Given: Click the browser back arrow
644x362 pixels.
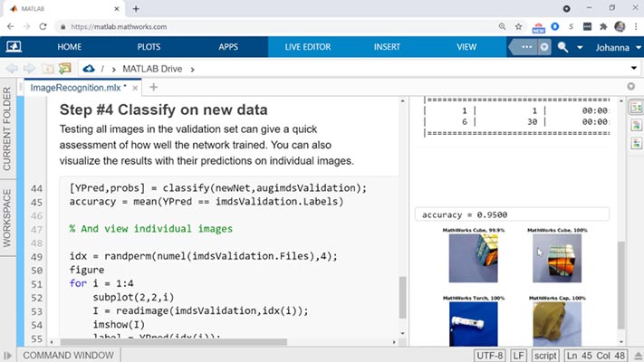Looking at the screenshot, I should (x=10, y=26).
